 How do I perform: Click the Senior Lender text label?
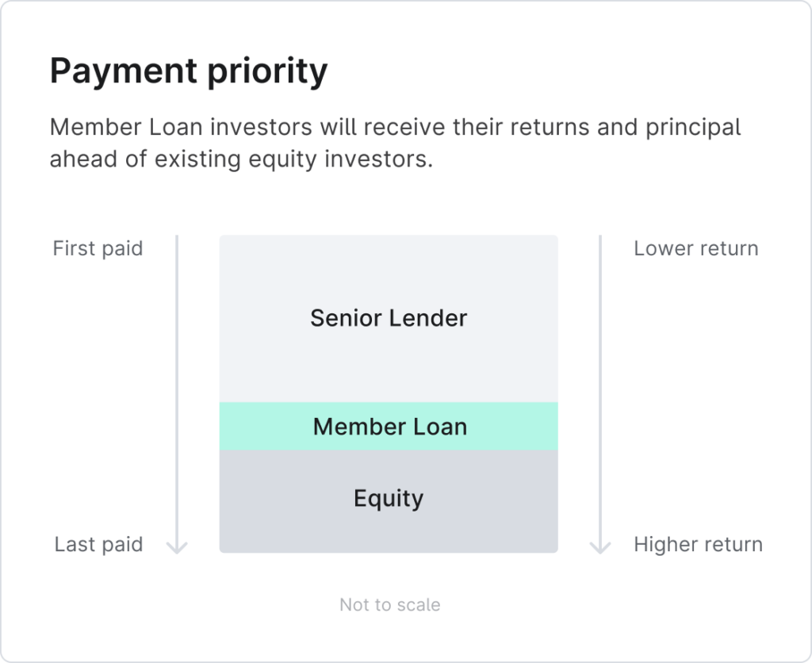[x=389, y=318]
